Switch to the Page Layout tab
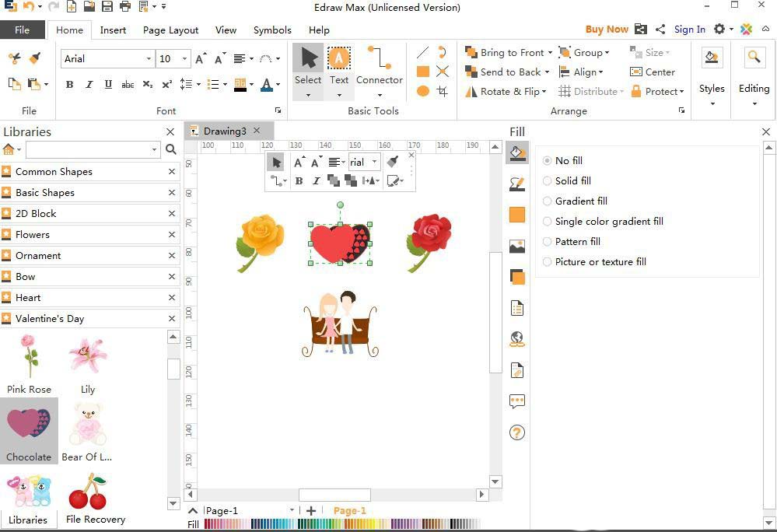The width and height of the screenshot is (777, 532). (x=170, y=30)
